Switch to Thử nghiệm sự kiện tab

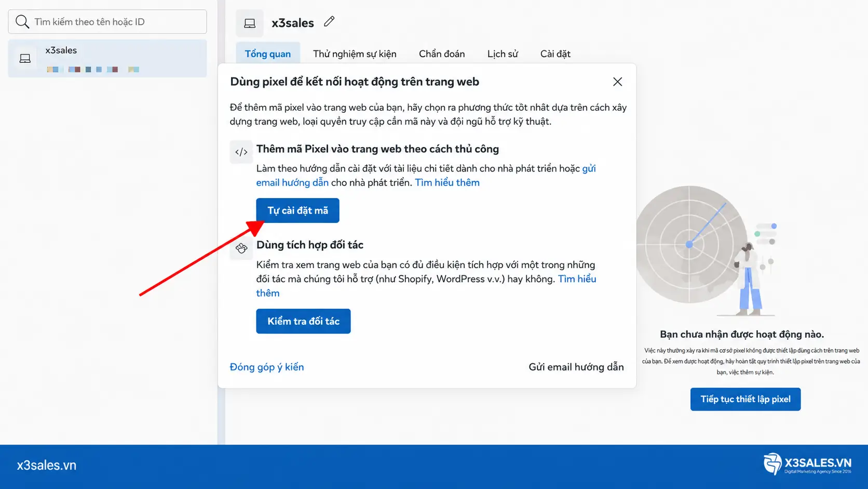pyautogui.click(x=355, y=54)
